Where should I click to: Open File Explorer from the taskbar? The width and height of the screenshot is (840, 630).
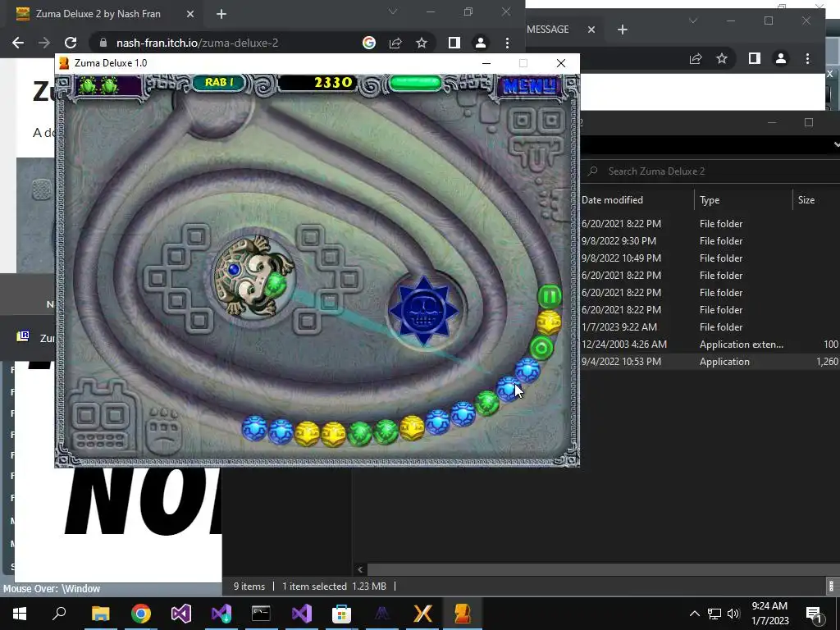(100, 614)
